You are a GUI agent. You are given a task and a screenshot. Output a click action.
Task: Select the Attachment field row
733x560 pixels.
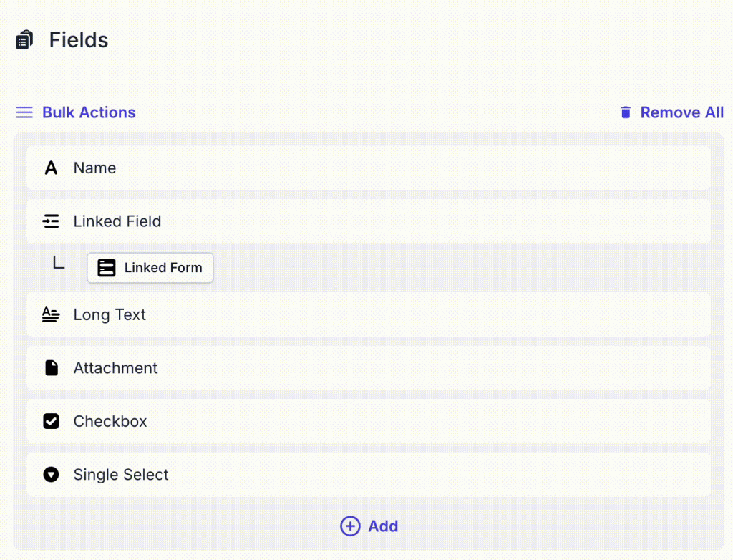coord(369,368)
